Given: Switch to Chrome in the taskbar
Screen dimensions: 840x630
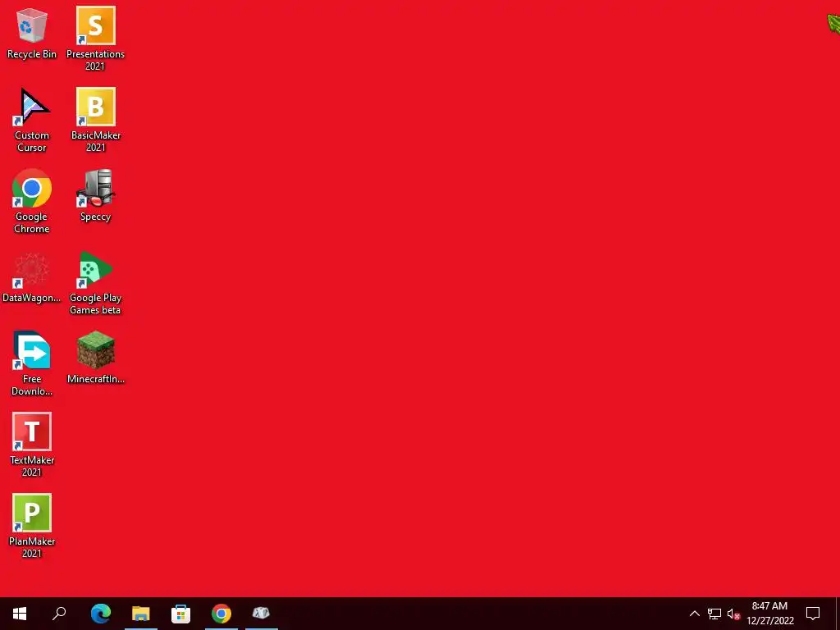Looking at the screenshot, I should point(221,614).
